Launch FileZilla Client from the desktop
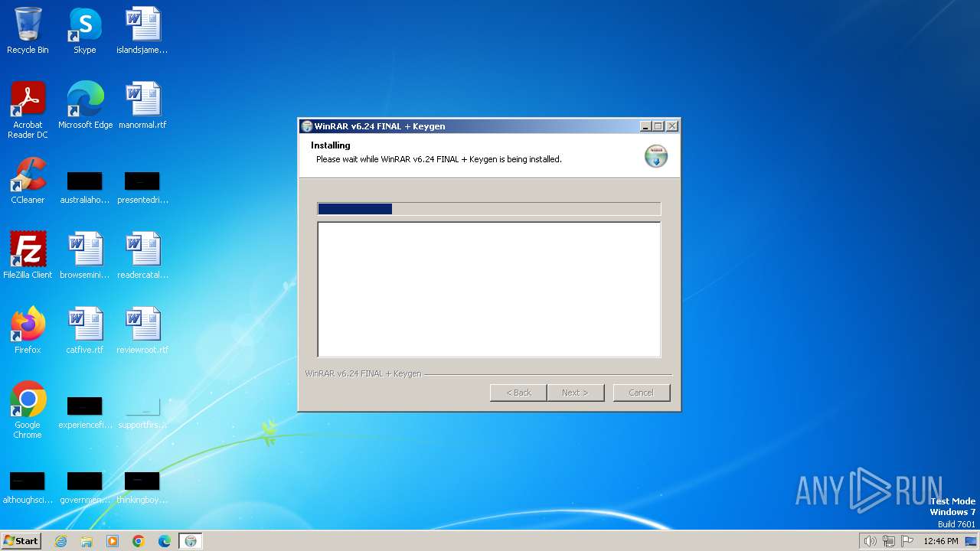 [x=28, y=256]
